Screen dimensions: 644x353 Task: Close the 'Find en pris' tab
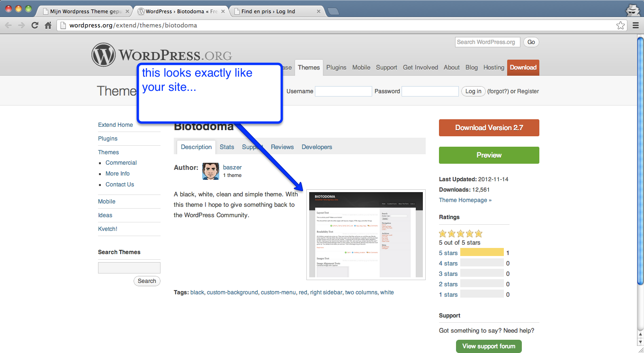click(x=318, y=11)
